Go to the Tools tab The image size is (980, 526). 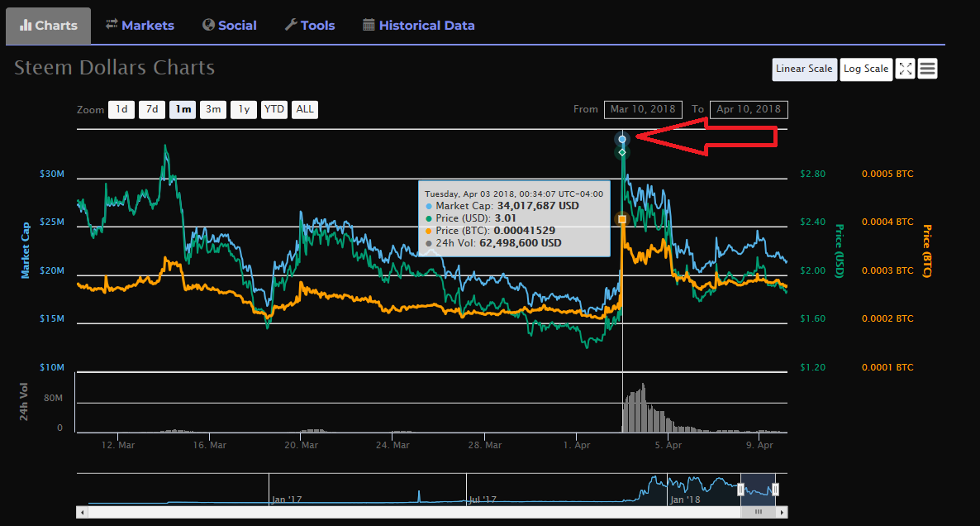[310, 26]
